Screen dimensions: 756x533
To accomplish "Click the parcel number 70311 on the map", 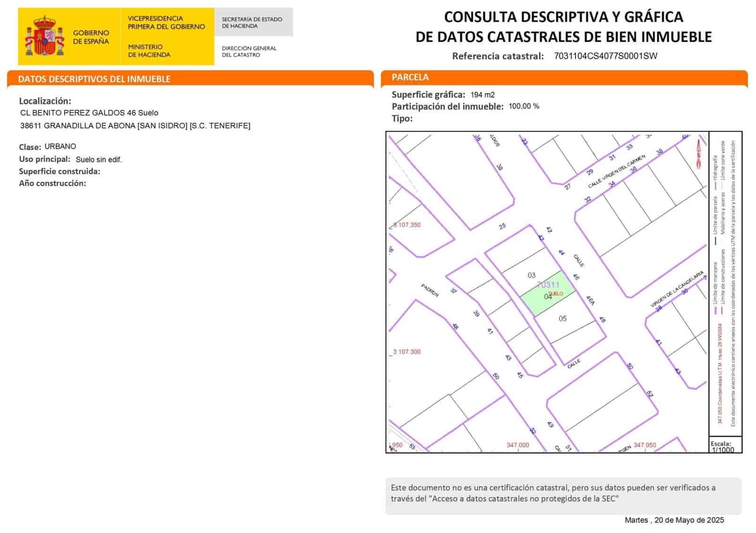I will (550, 284).
